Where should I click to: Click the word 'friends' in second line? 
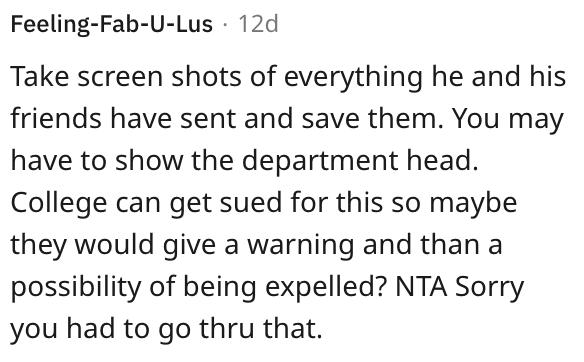(56, 118)
